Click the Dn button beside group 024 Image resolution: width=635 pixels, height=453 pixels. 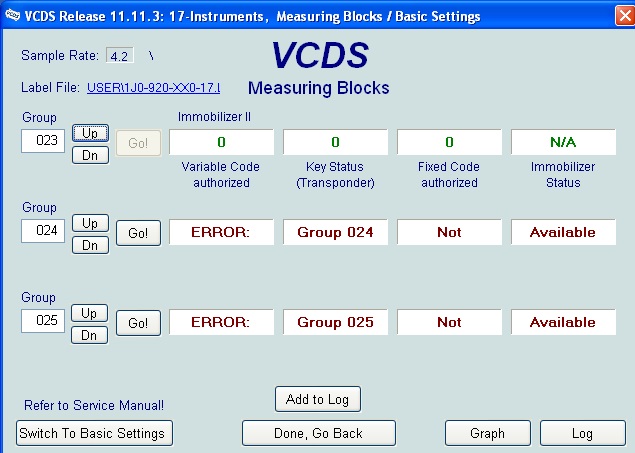coord(90,245)
